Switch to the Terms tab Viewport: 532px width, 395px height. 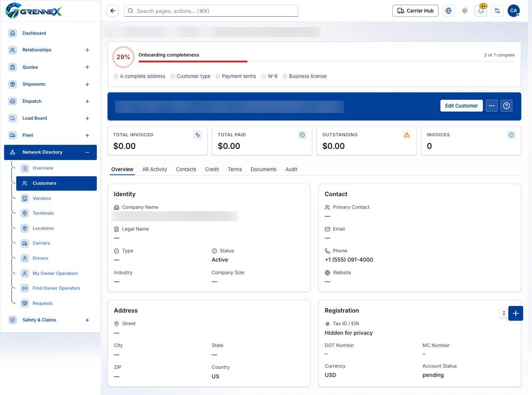235,169
